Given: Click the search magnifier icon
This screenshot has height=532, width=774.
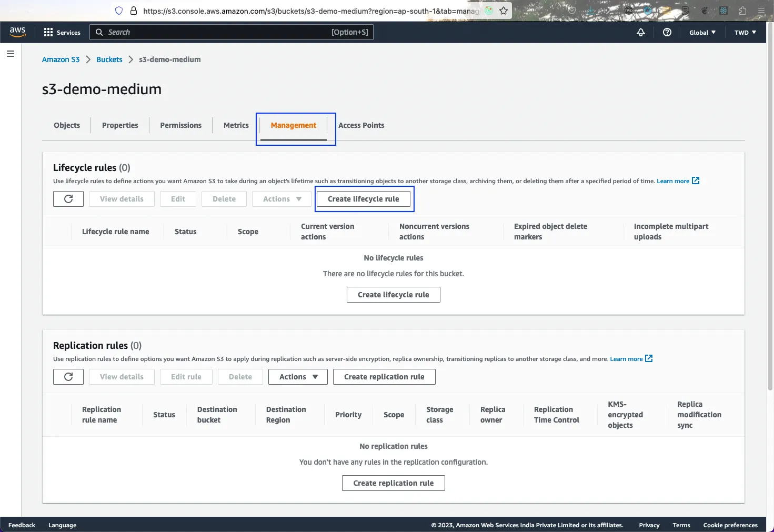Looking at the screenshot, I should tap(99, 32).
